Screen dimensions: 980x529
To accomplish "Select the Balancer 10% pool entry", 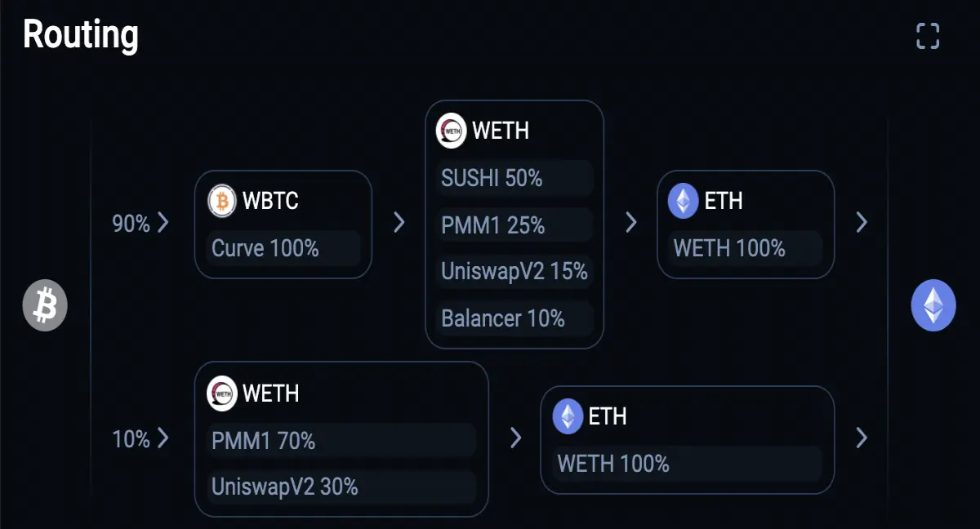I will 514,318.
